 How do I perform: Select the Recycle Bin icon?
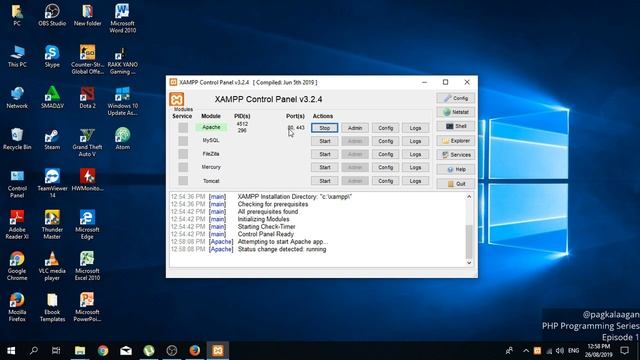(x=17, y=139)
